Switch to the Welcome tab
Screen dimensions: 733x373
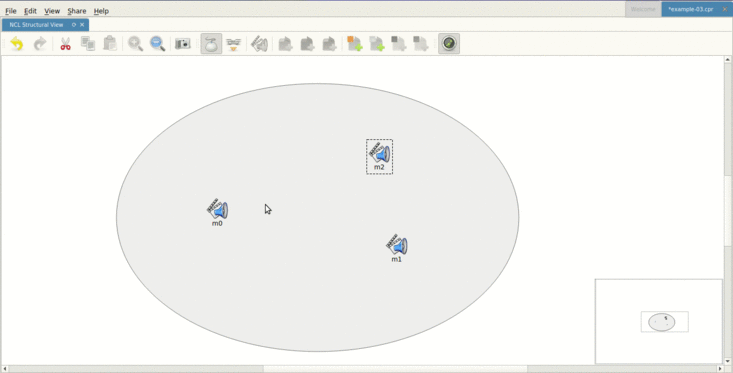pos(643,9)
